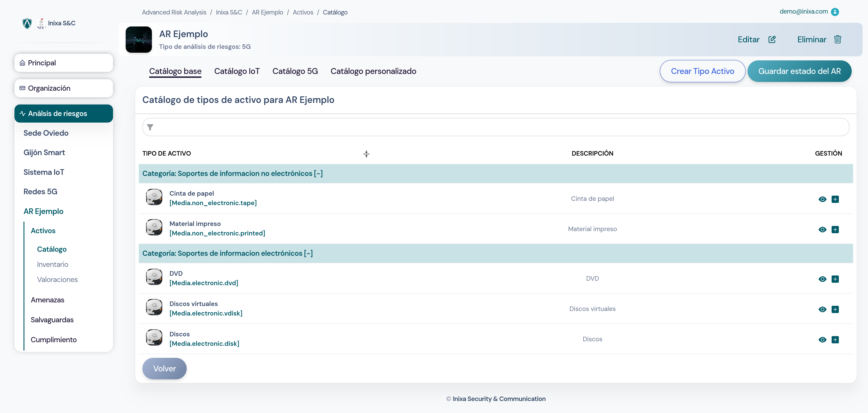Click the shield logo icon in sidebar
This screenshot has height=413, width=868.
click(x=27, y=23)
